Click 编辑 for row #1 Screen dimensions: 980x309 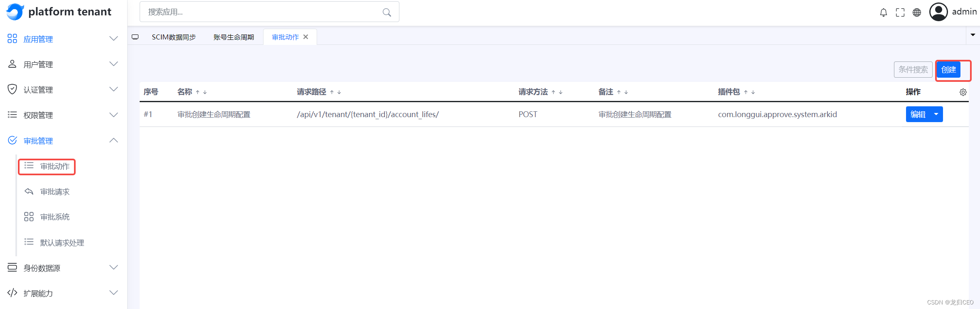pos(918,114)
